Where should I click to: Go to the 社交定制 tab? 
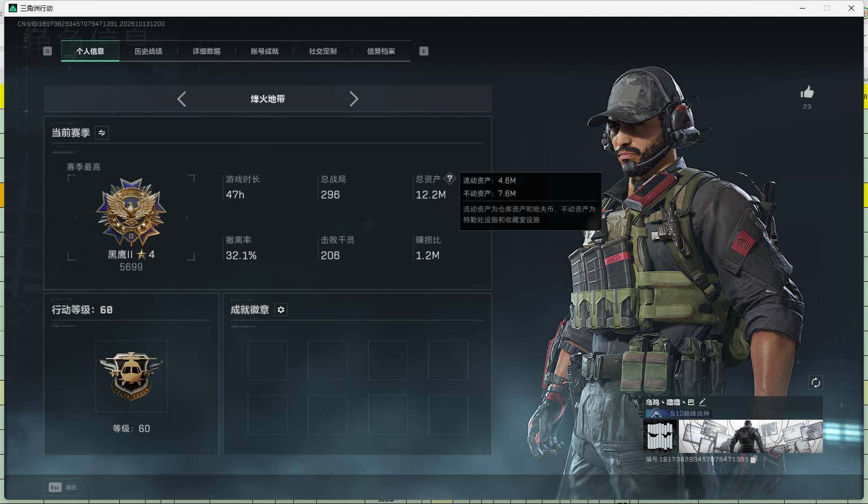tap(323, 52)
